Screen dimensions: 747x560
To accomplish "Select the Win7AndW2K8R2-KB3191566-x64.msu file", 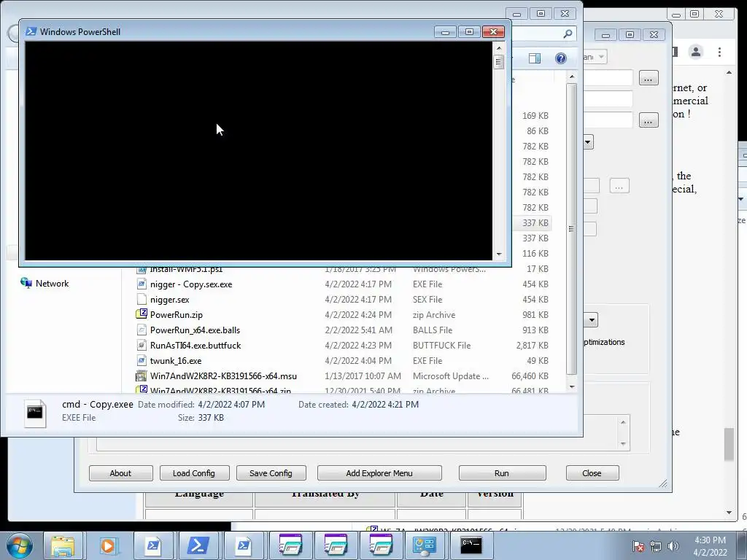I will tap(223, 376).
